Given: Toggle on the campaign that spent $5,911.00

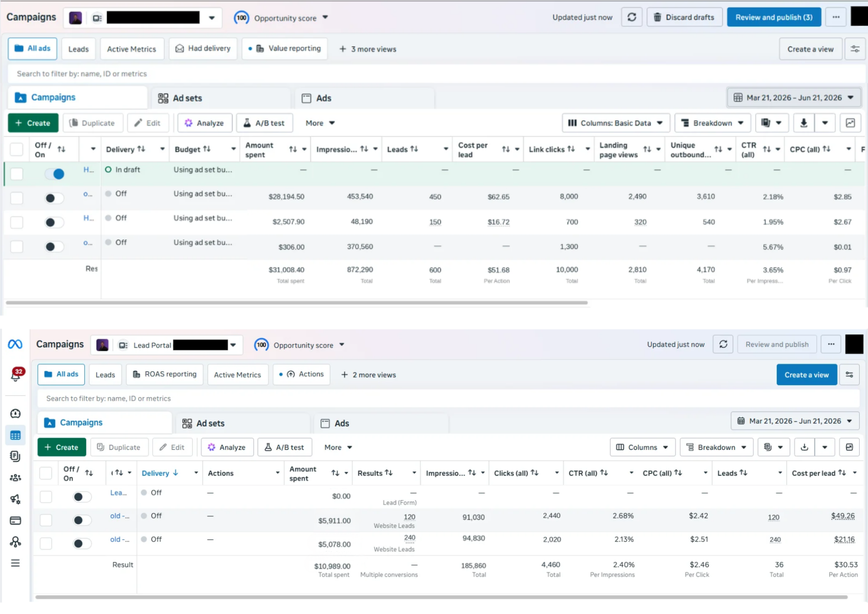Looking at the screenshot, I should (82, 520).
